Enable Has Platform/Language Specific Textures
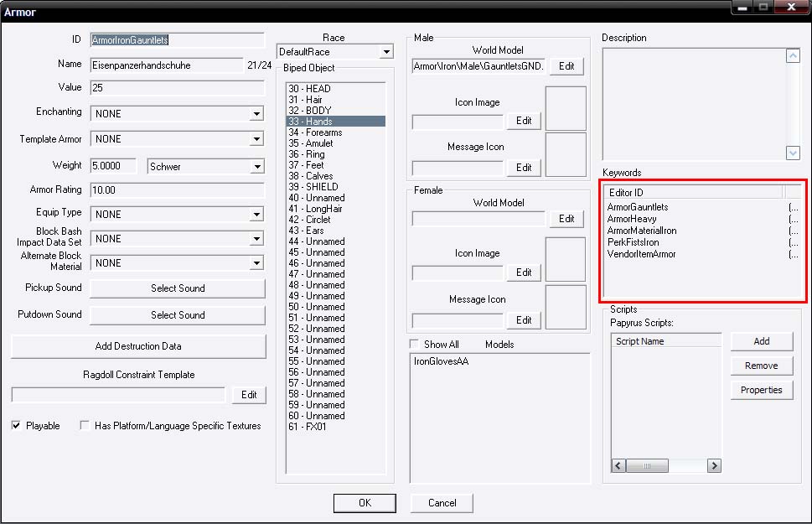The image size is (812, 524). pyautogui.click(x=85, y=426)
